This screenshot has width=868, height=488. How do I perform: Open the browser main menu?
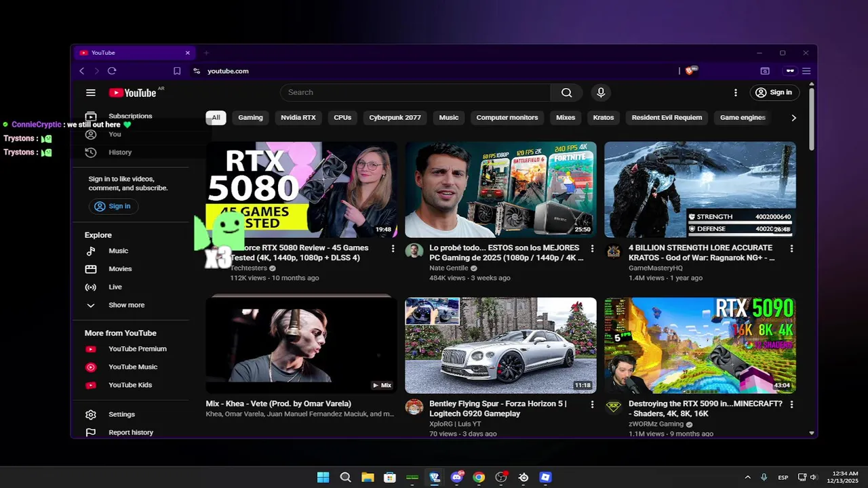806,71
